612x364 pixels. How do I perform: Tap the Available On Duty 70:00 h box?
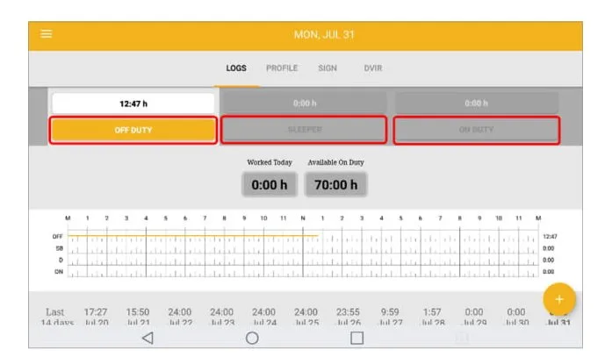tap(335, 184)
